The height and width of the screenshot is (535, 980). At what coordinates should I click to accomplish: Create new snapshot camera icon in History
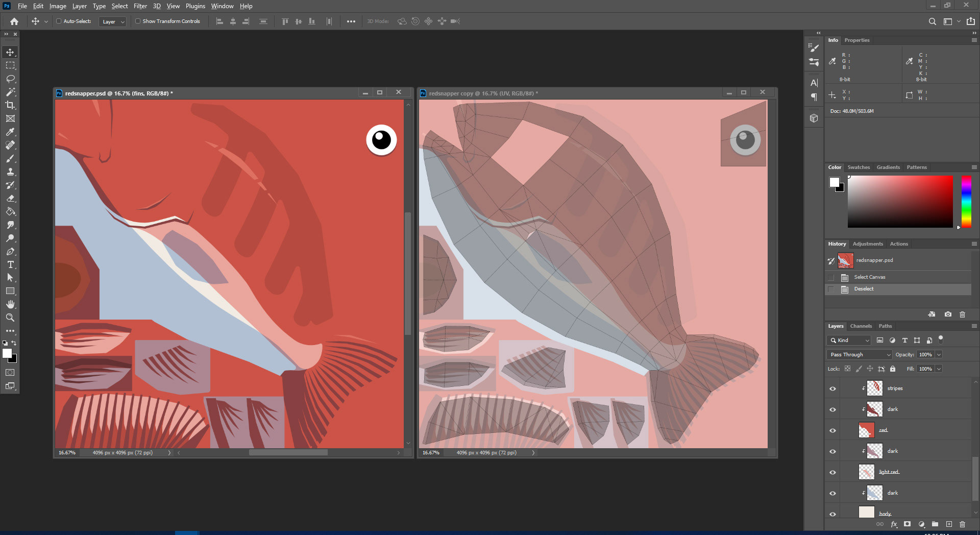click(x=948, y=314)
